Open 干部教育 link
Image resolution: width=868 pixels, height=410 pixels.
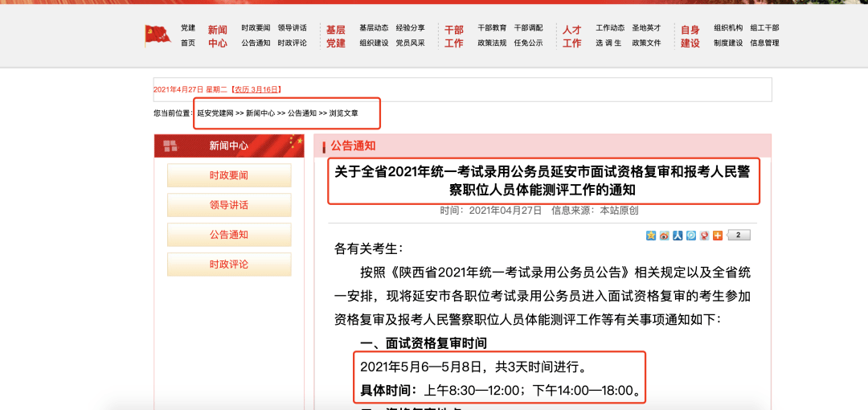click(x=492, y=27)
